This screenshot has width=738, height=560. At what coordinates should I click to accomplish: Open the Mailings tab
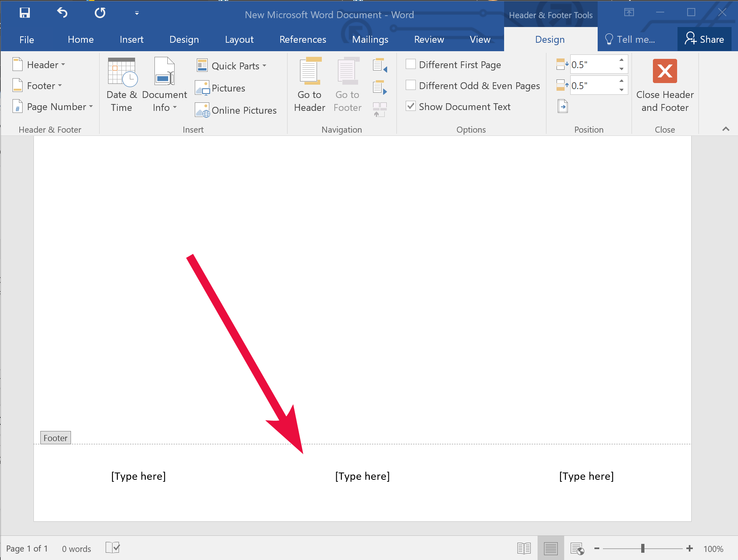[370, 39]
